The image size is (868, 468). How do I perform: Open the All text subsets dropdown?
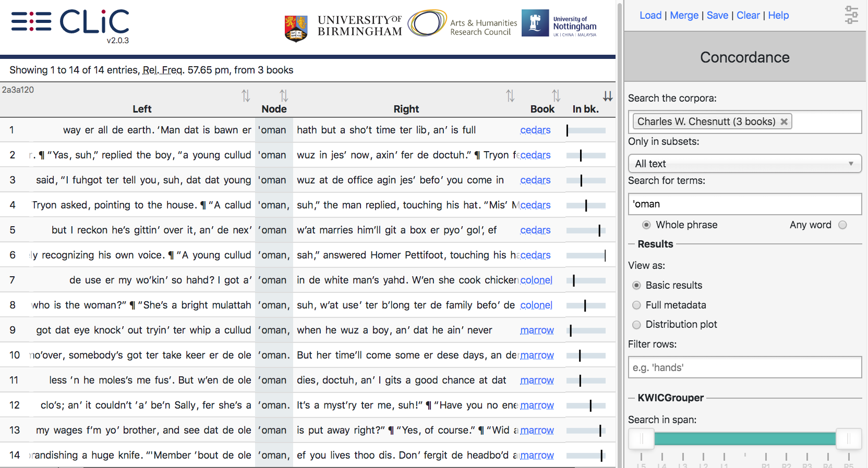(744, 164)
